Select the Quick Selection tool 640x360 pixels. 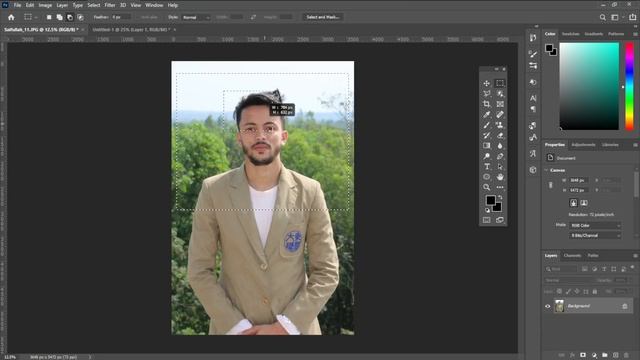click(500, 94)
